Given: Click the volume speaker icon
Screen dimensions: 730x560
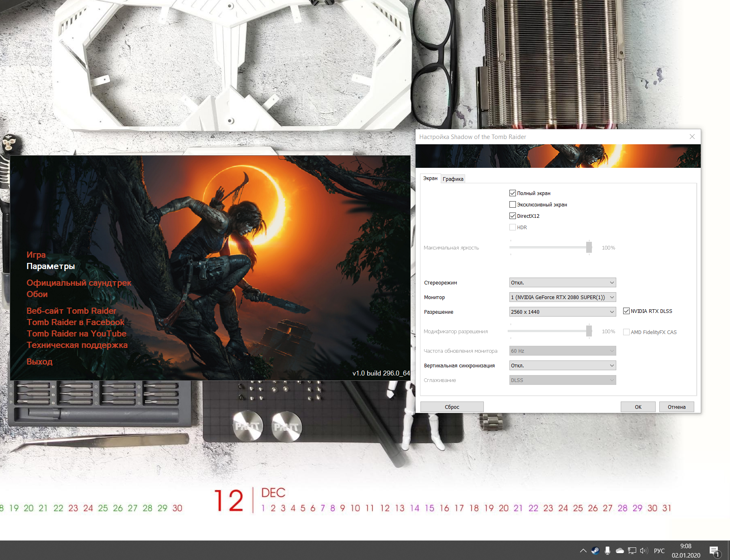Looking at the screenshot, I should (644, 551).
